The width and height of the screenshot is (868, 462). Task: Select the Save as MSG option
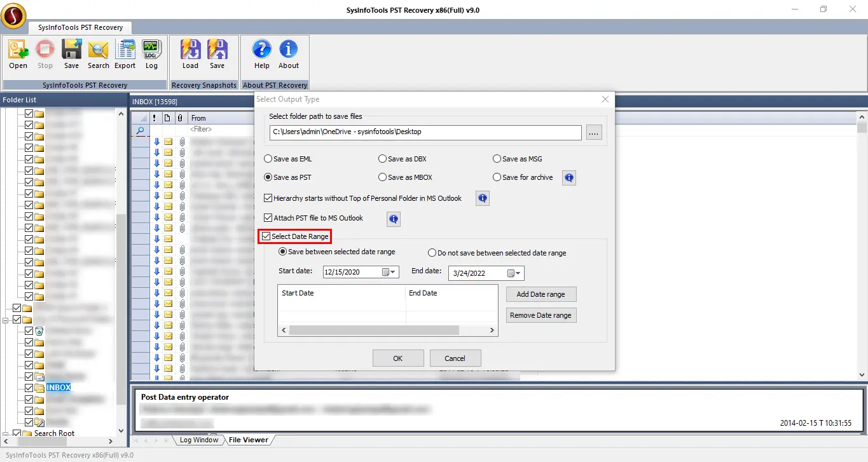tap(517, 159)
